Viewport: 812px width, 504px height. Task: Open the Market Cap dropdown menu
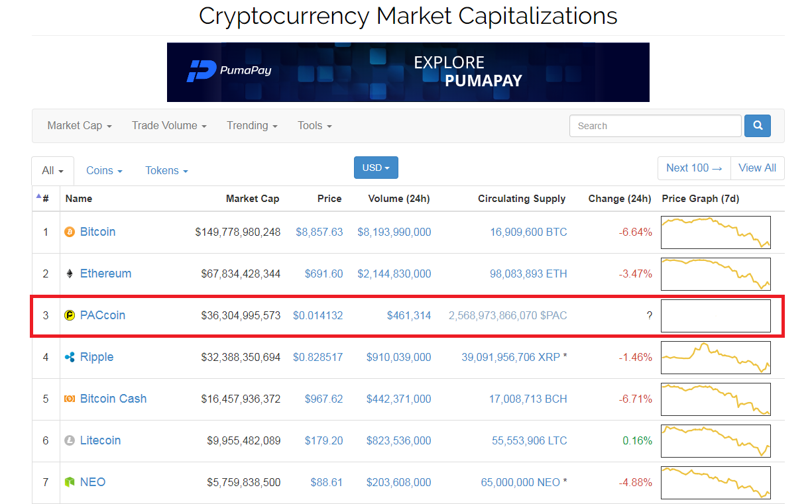pos(80,126)
